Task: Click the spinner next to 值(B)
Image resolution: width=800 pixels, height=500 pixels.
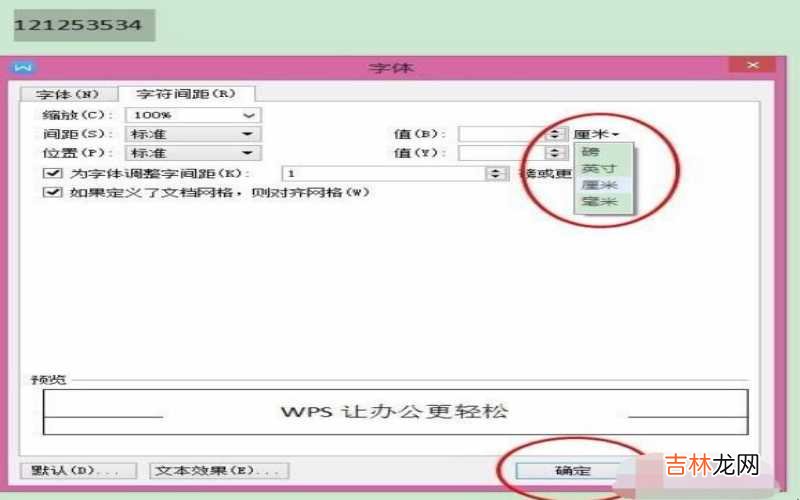Action: [x=555, y=134]
